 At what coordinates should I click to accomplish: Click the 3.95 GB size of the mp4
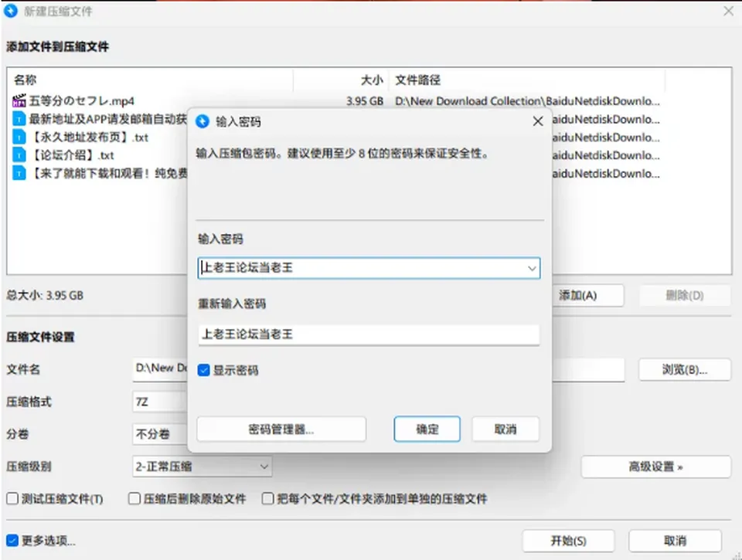click(x=364, y=100)
